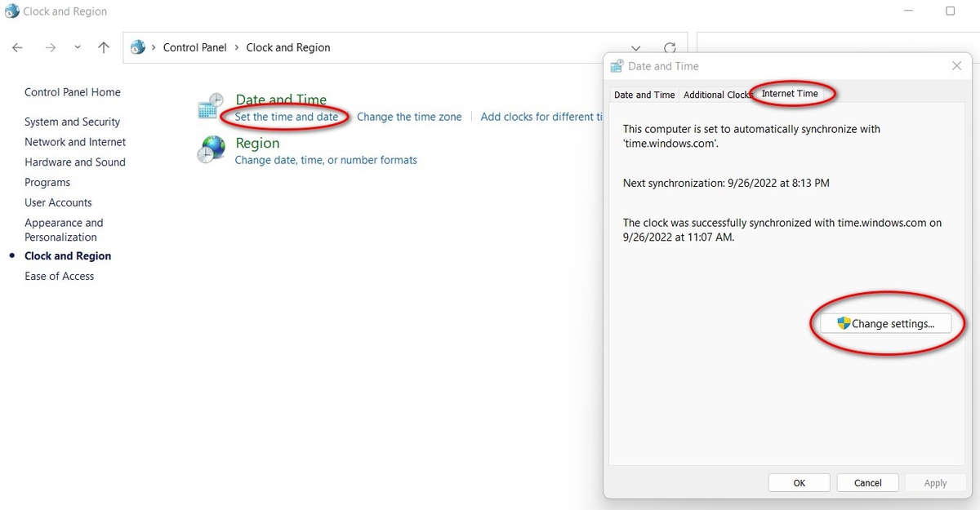The image size is (980, 510).
Task: Open System and Security from sidebar
Action: [x=72, y=121]
